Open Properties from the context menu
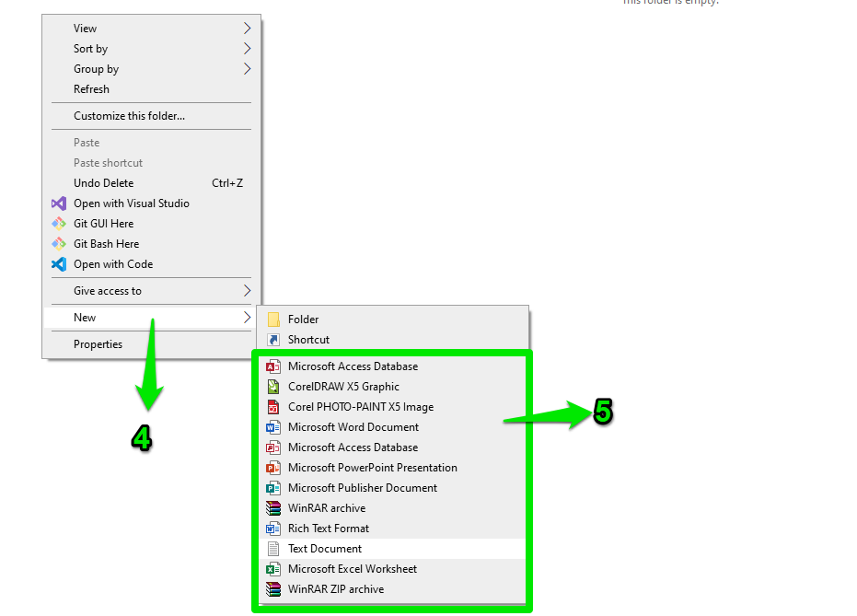Image resolution: width=857 pixels, height=616 pixels. tap(151, 344)
